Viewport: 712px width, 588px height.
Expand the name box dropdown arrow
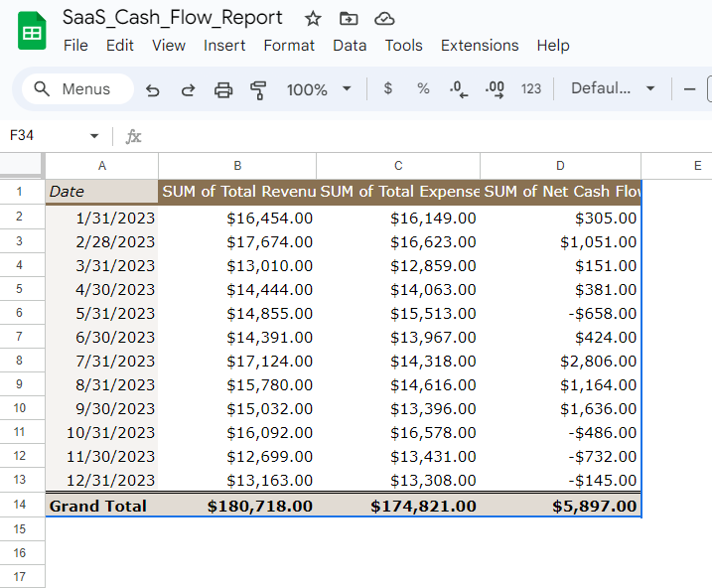pyautogui.click(x=94, y=136)
